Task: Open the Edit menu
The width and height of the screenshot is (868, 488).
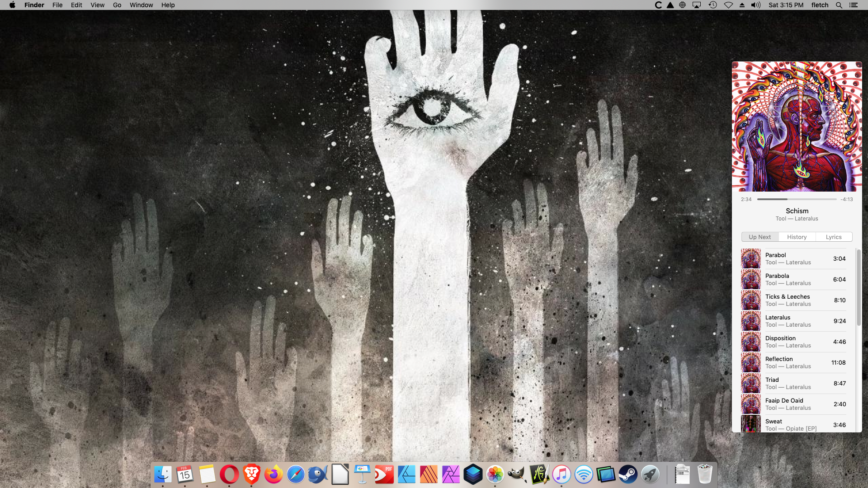Action: 76,5
